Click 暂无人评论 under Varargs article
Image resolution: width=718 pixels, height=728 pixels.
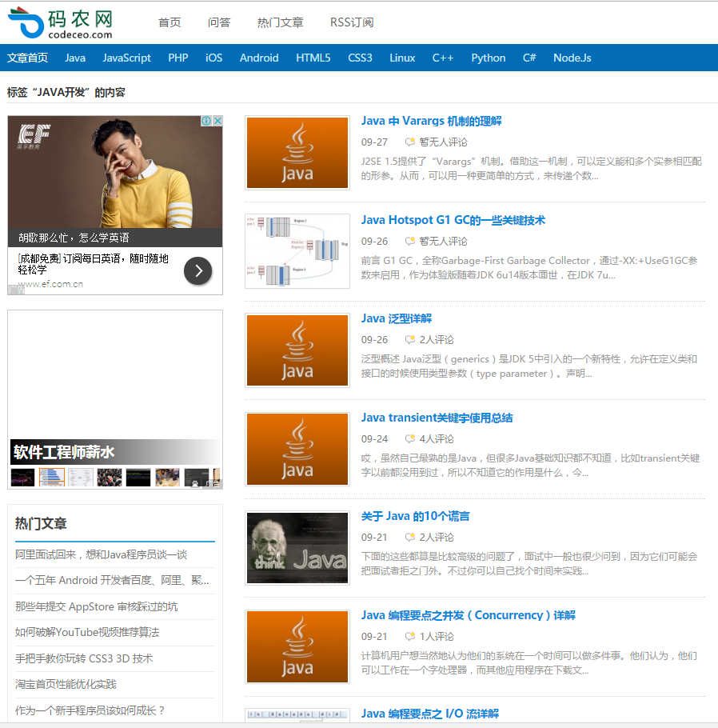click(x=443, y=142)
